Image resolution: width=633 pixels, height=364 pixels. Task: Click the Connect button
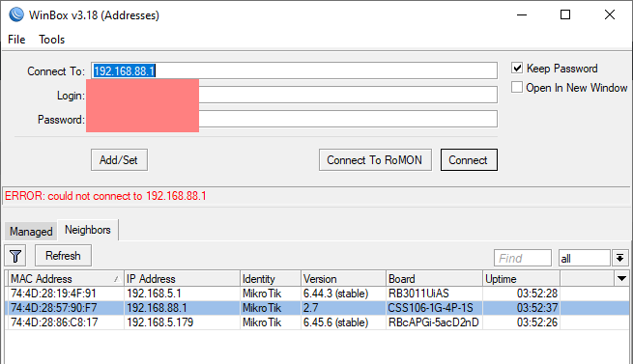[469, 160]
